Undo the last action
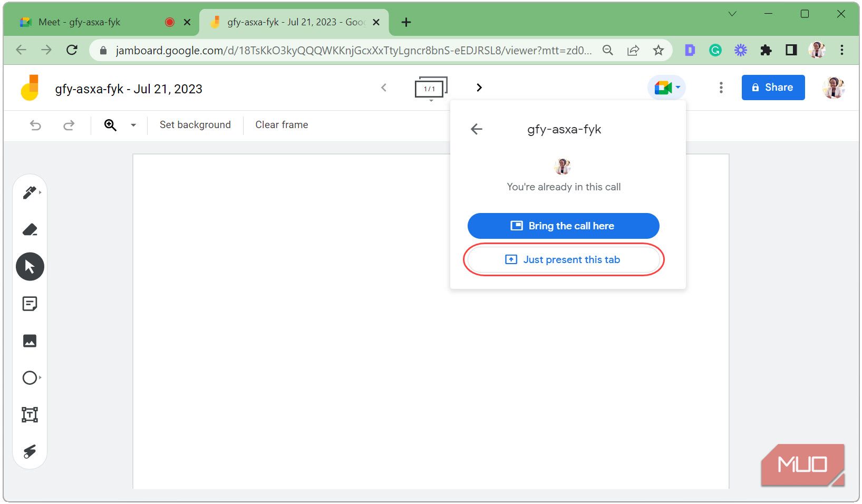 (35, 125)
